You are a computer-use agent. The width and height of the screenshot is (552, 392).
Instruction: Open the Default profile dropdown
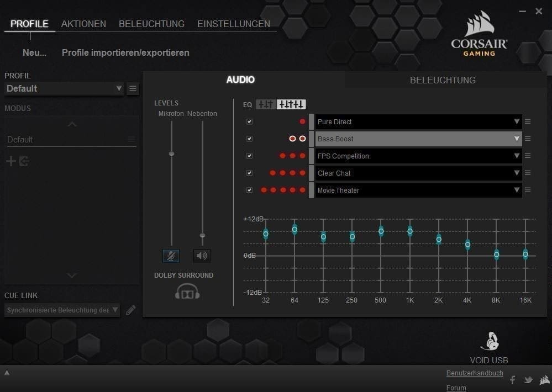click(64, 88)
